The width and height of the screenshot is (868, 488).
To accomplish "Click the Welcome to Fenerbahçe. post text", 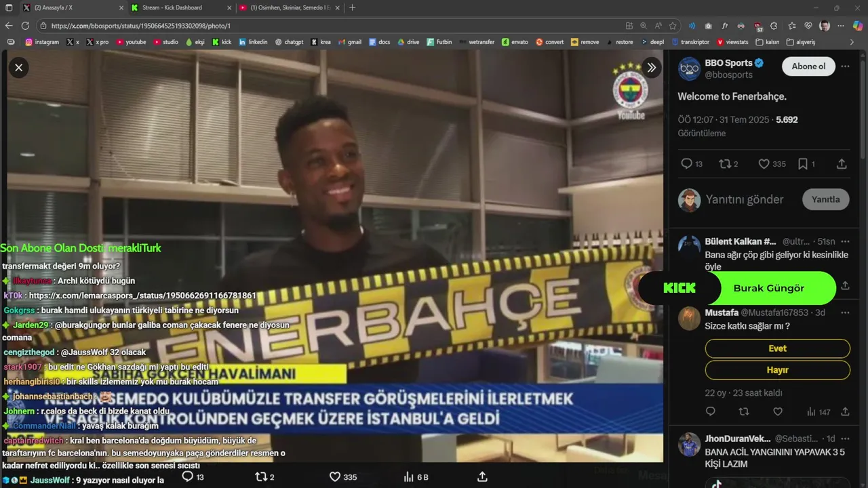I will coord(732,96).
